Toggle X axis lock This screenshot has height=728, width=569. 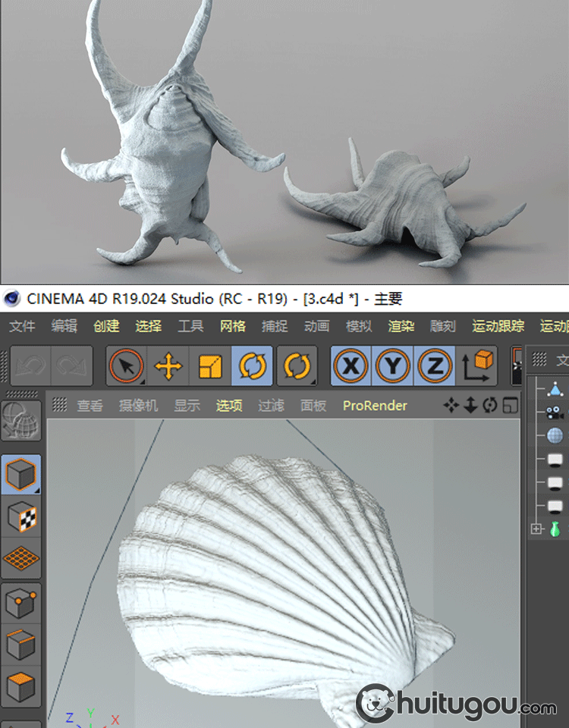tap(351, 367)
